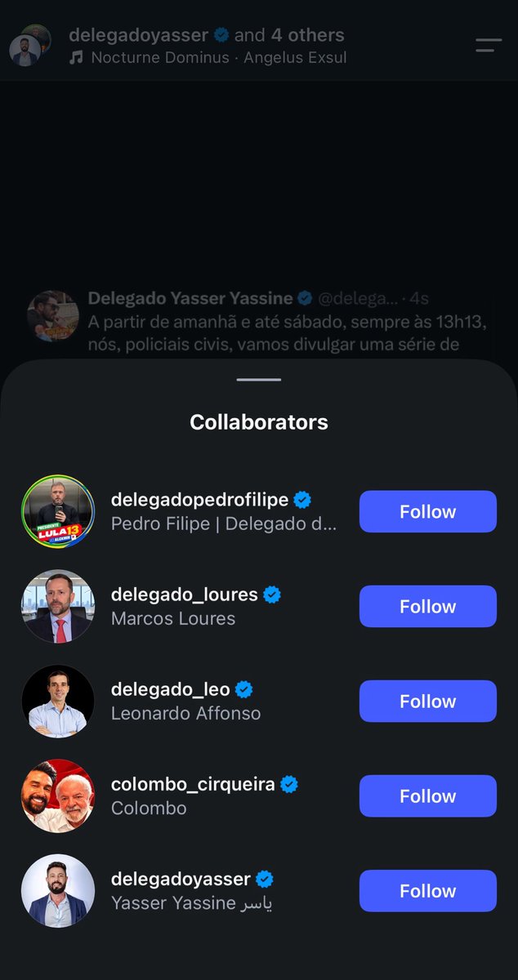518x980 pixels.
Task: Open Marcos Loures' profile picture
Action: point(58,606)
